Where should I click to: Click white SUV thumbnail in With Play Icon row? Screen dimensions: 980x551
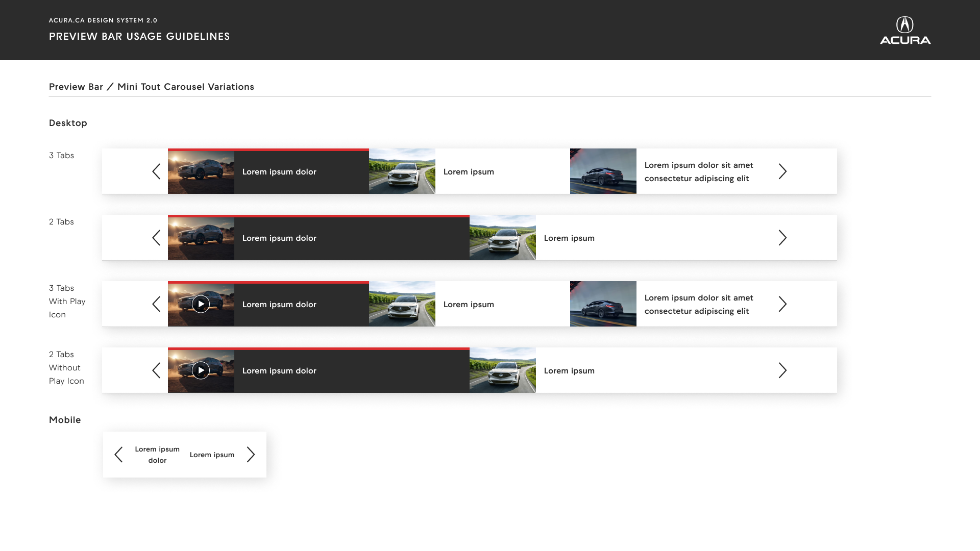pos(402,304)
